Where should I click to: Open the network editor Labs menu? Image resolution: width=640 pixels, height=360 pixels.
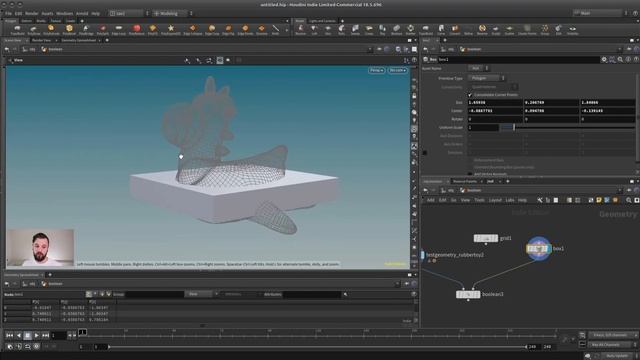[x=510, y=200]
